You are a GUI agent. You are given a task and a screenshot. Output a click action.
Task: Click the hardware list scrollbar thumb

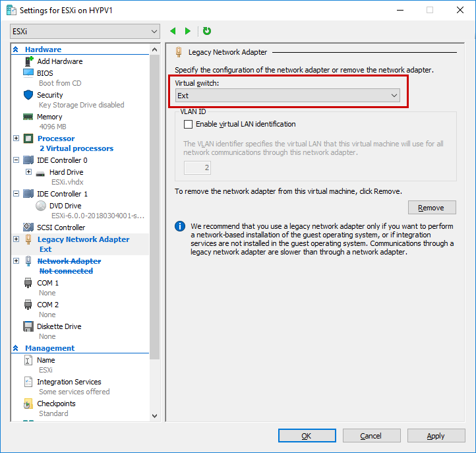point(154,207)
